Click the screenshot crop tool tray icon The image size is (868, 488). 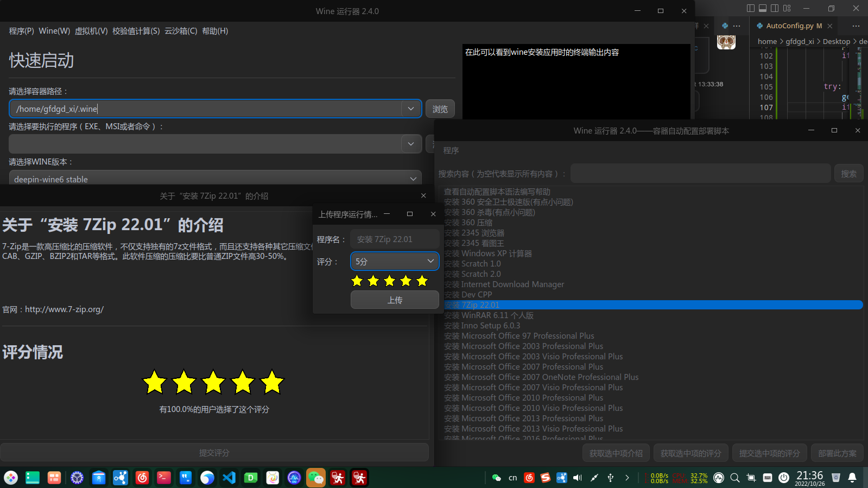tap(751, 478)
